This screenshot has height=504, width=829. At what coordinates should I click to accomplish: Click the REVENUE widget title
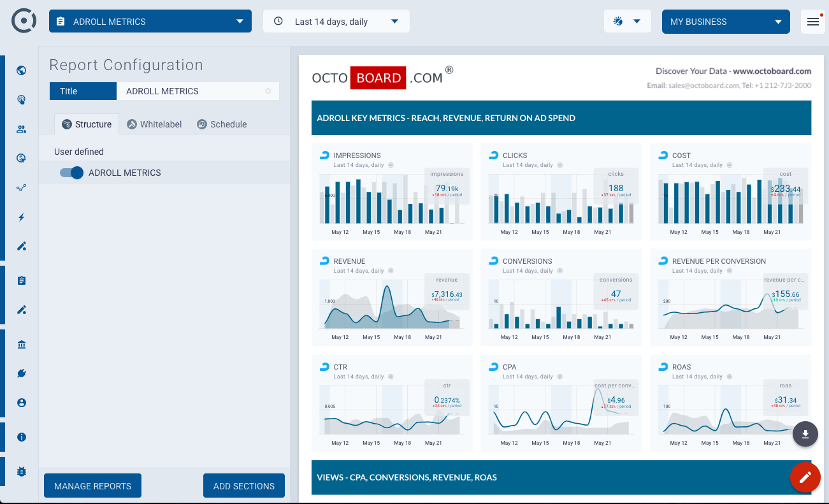[349, 261]
